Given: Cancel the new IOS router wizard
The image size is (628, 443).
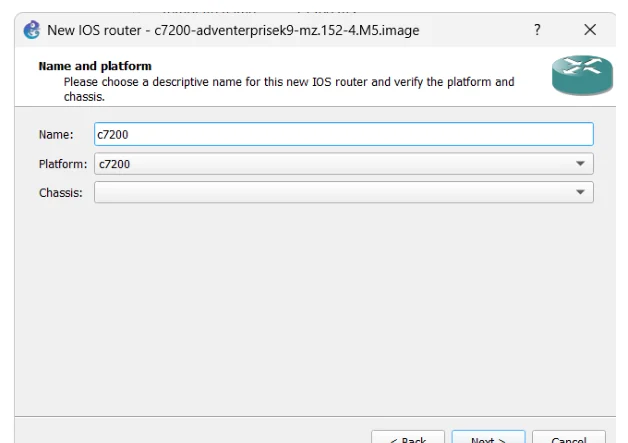Looking at the screenshot, I should pyautogui.click(x=569, y=437).
